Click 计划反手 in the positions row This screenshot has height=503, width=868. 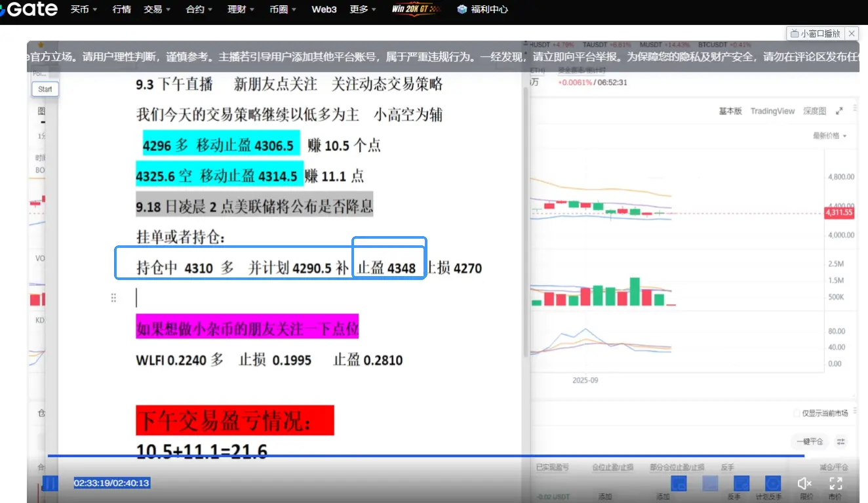(768, 497)
